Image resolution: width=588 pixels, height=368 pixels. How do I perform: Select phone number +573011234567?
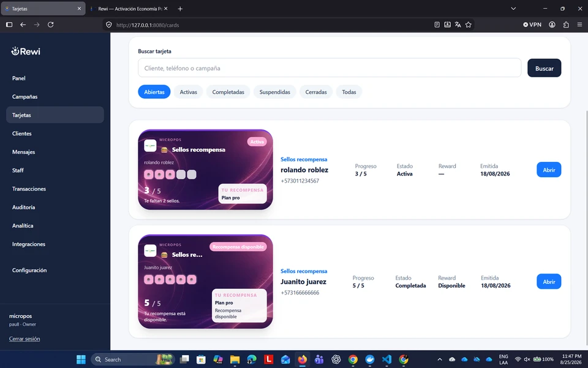coord(300,180)
